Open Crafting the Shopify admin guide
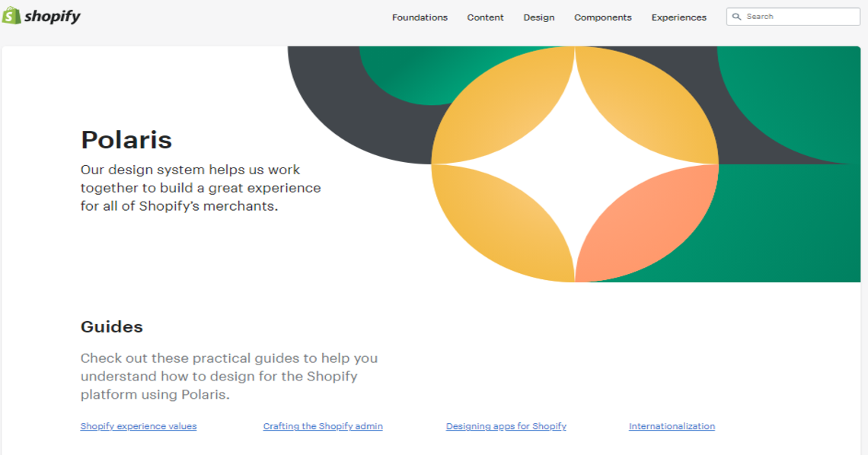 (x=323, y=426)
